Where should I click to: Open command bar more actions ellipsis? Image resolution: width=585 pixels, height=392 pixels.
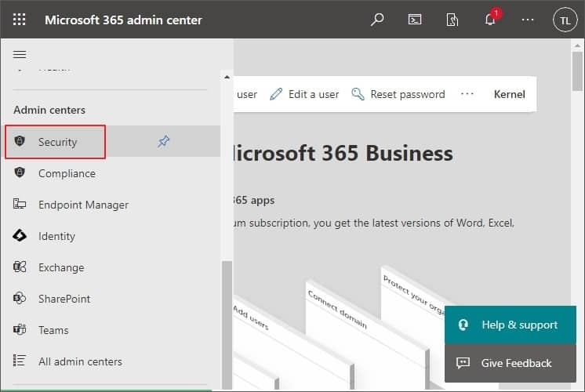pos(467,94)
